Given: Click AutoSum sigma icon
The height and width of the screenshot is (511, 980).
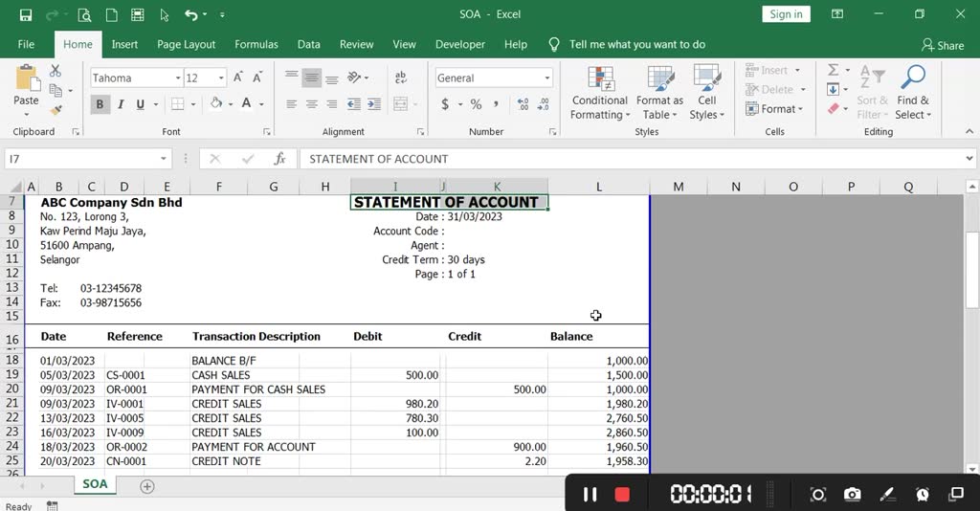Looking at the screenshot, I should click(834, 70).
